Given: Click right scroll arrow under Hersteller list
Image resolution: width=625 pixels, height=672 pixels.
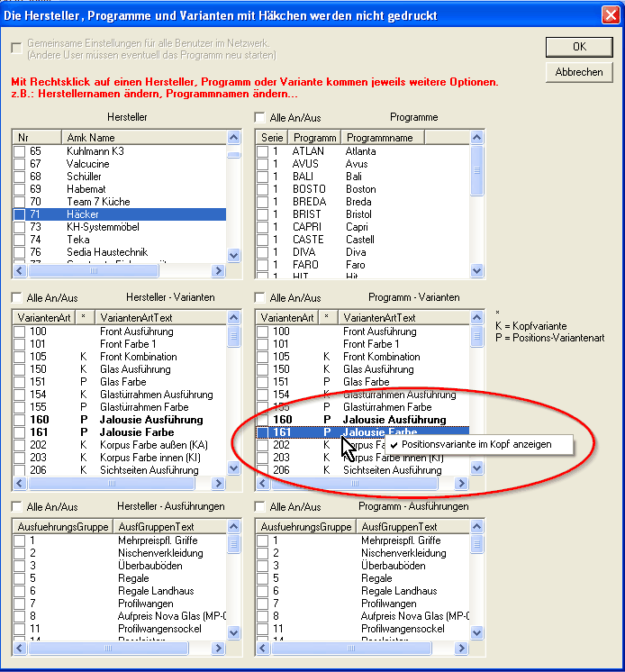Looking at the screenshot, I should pos(218,271).
